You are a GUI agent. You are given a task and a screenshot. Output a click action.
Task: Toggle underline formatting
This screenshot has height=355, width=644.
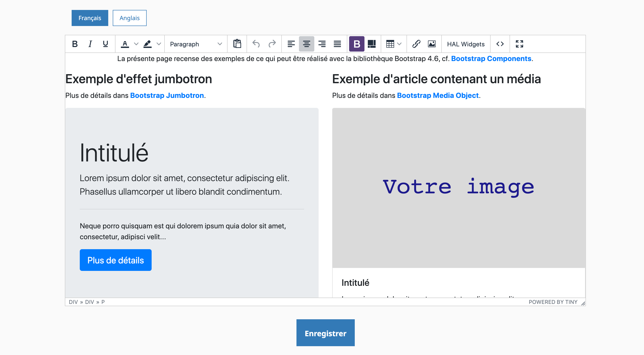coord(105,44)
